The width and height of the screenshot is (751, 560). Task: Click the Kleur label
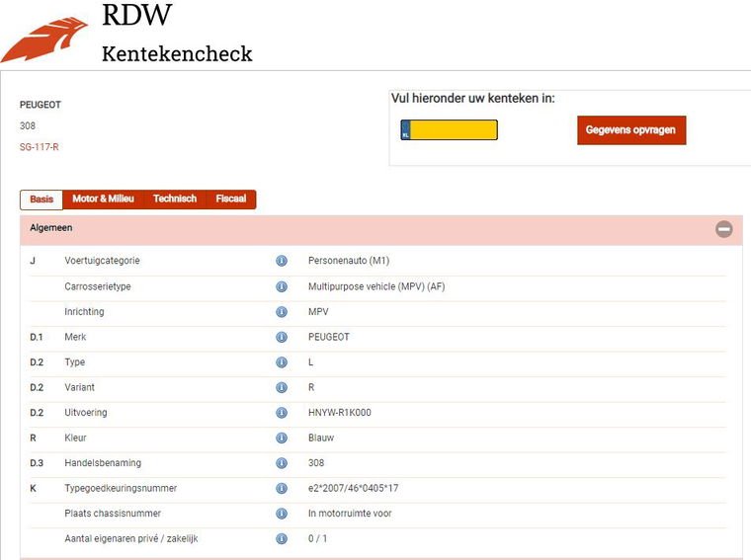pos(75,438)
